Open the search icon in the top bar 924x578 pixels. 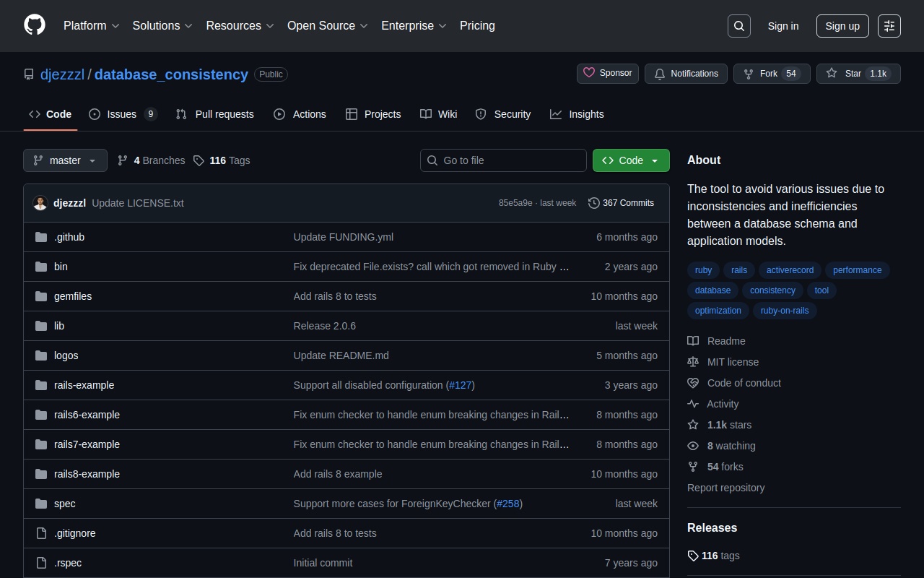click(x=738, y=25)
